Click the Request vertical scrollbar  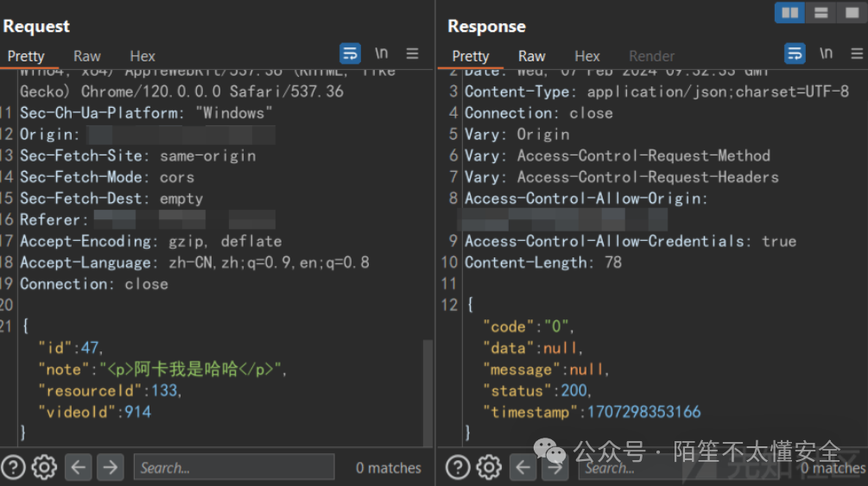pos(428,392)
